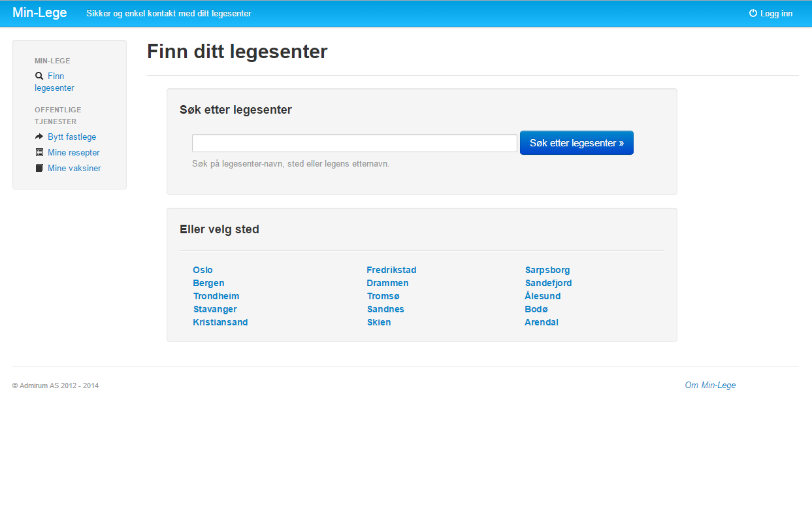Select the Drammen location link
Image resolution: width=812 pixels, height=507 pixels.
click(387, 283)
